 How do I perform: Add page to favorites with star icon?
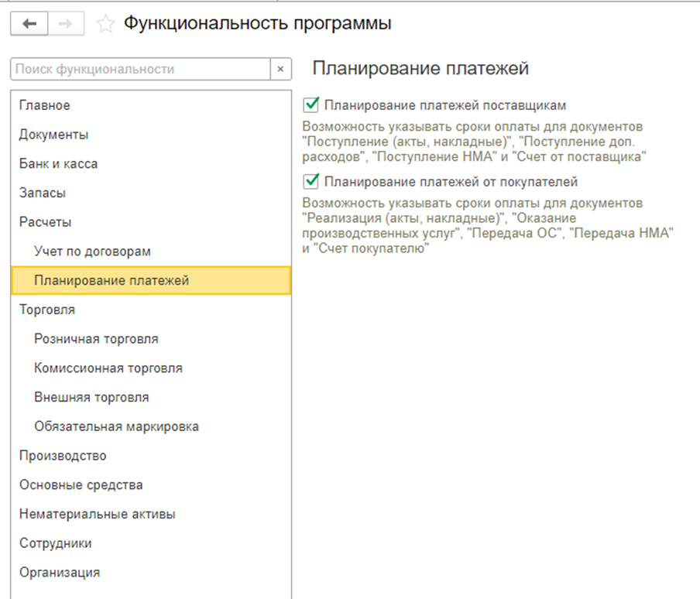tap(105, 24)
